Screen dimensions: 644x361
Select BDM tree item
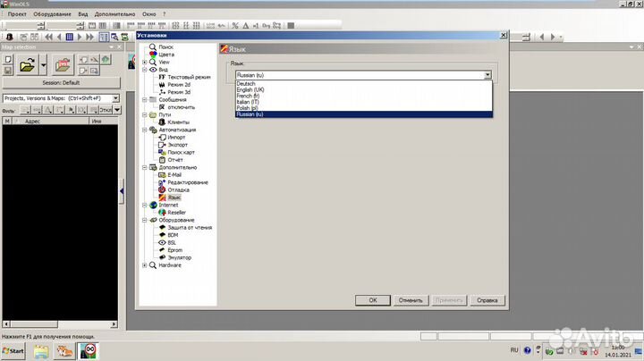point(173,235)
